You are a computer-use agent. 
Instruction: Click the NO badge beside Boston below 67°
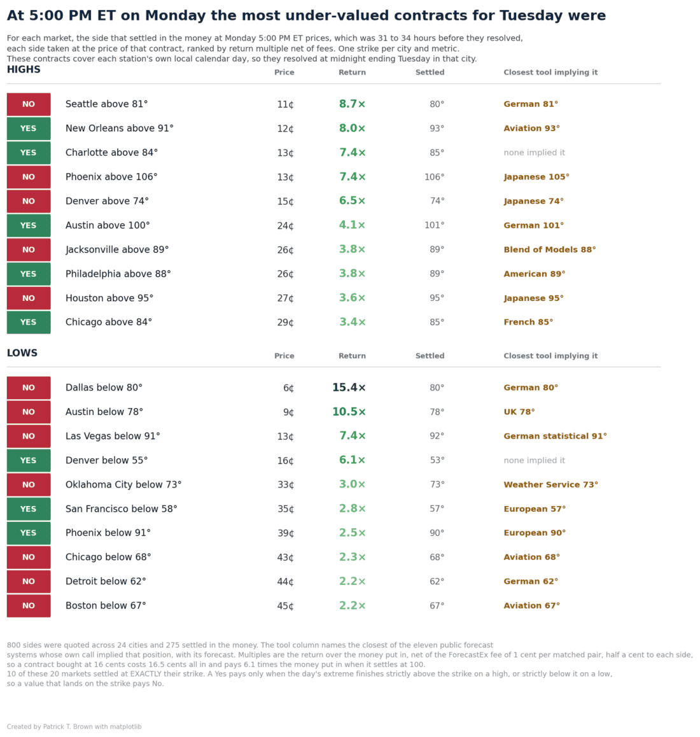(x=29, y=606)
